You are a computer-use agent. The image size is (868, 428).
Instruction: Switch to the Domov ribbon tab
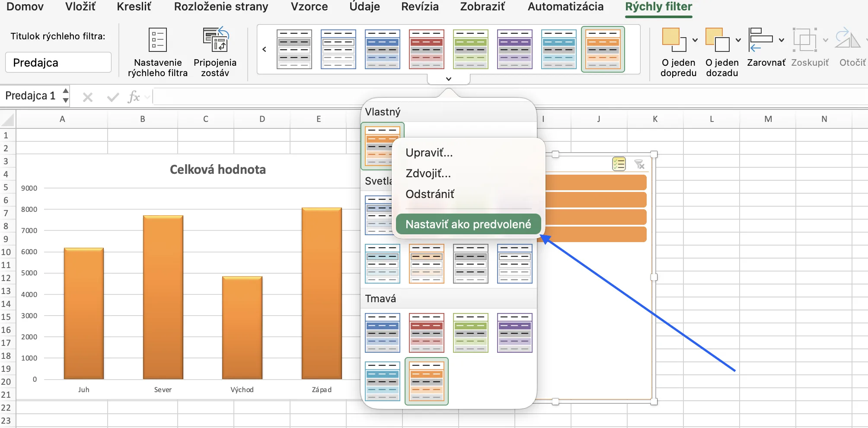pos(25,7)
